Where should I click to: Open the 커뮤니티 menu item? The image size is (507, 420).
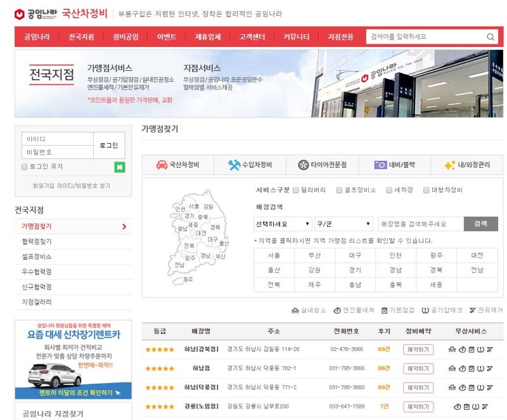click(x=297, y=37)
